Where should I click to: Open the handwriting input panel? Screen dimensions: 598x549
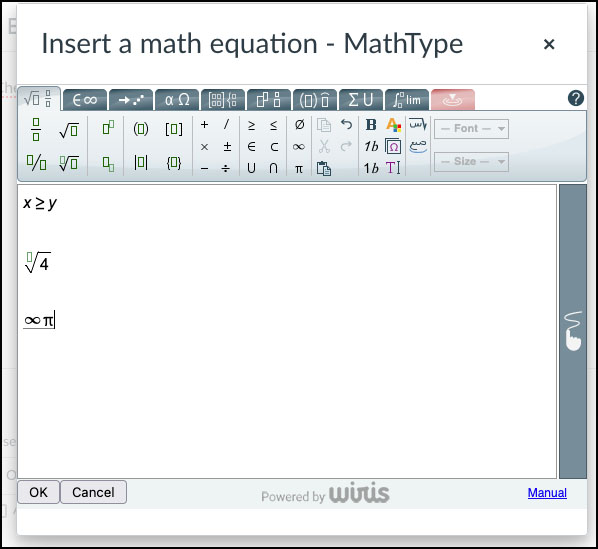point(573,331)
